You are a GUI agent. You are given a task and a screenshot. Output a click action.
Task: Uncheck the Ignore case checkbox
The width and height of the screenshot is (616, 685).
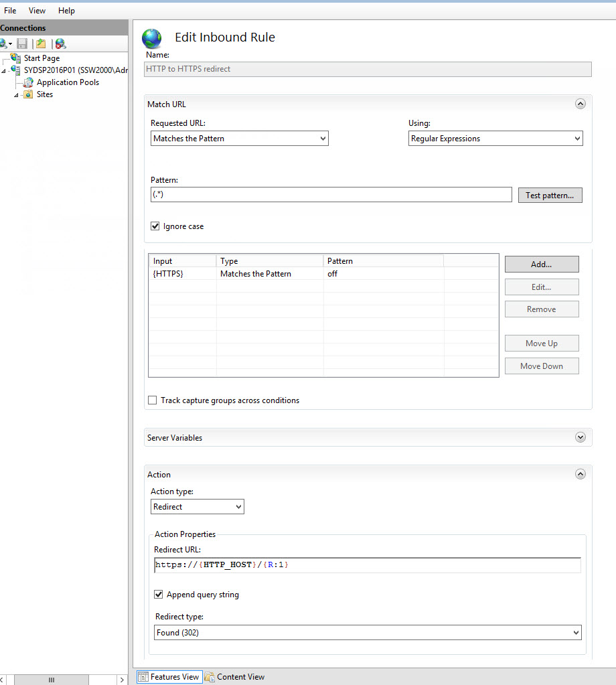155,226
